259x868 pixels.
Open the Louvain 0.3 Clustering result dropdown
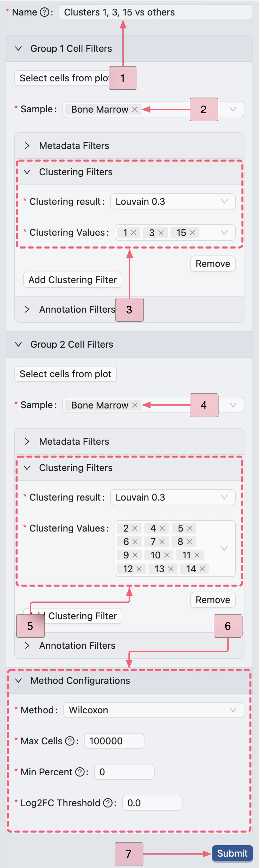pos(173,201)
